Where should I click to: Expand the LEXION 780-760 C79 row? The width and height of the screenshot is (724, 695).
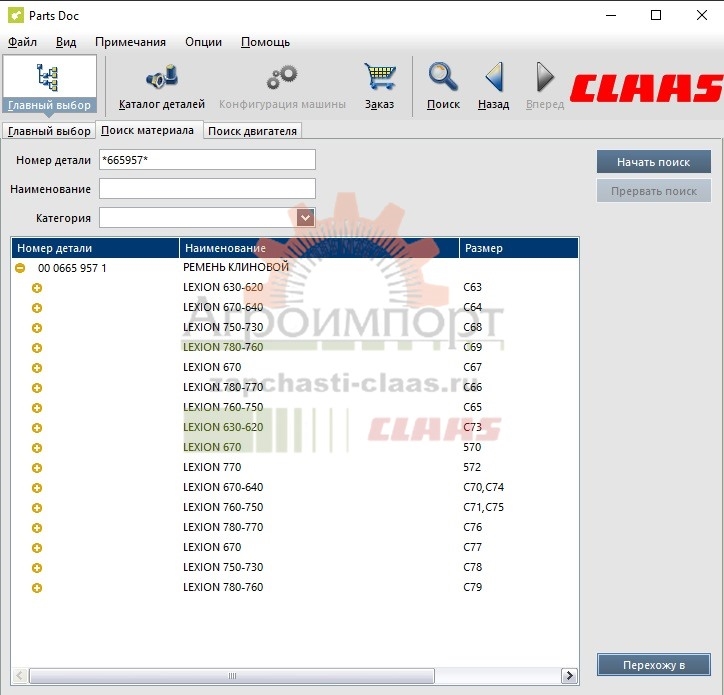click(37, 588)
